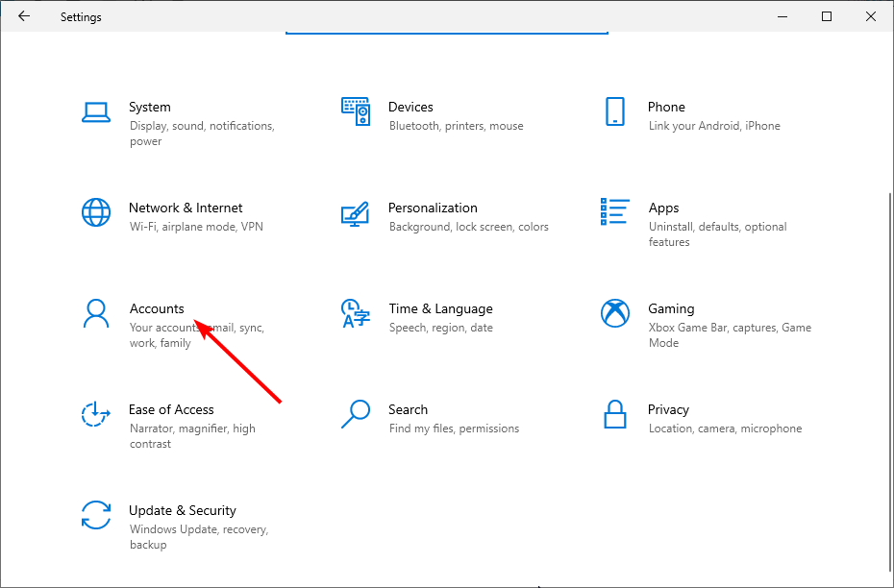This screenshot has height=588, width=894.
Task: Click the Privacy category title
Action: 668,409
